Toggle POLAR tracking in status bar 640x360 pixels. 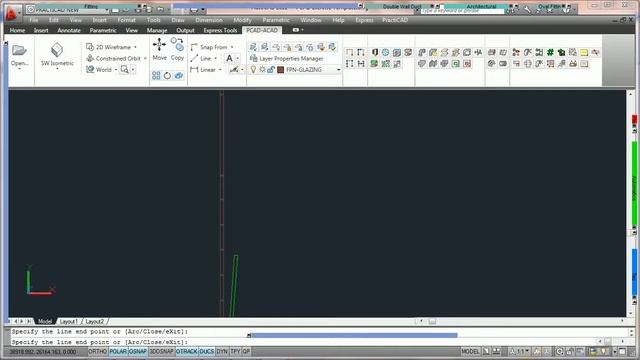(118, 351)
